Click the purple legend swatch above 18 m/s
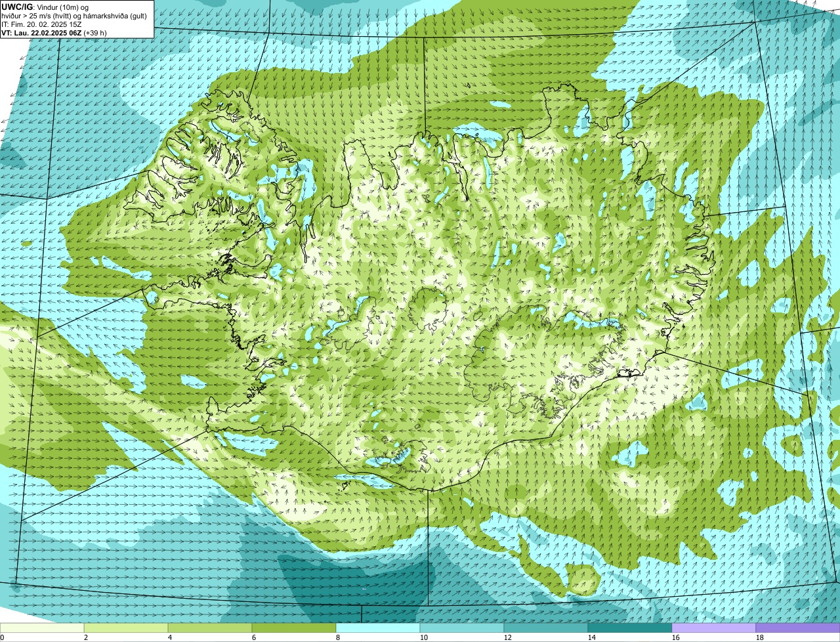This screenshot has height=642, width=840. 798,628
